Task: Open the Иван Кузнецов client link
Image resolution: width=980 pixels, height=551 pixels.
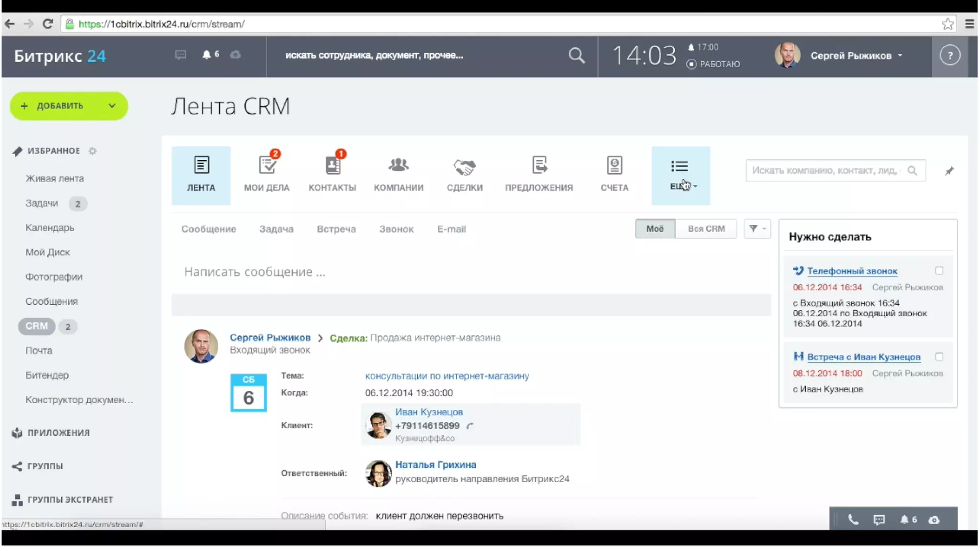Action: pyautogui.click(x=429, y=412)
